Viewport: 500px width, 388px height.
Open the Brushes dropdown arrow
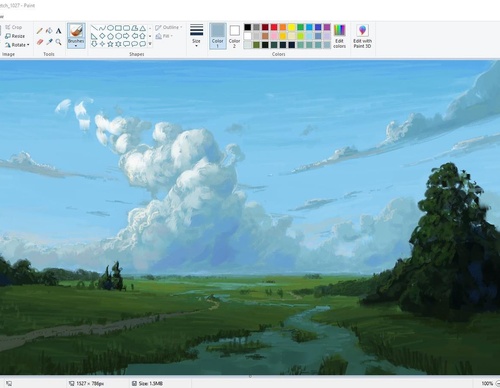(76, 46)
